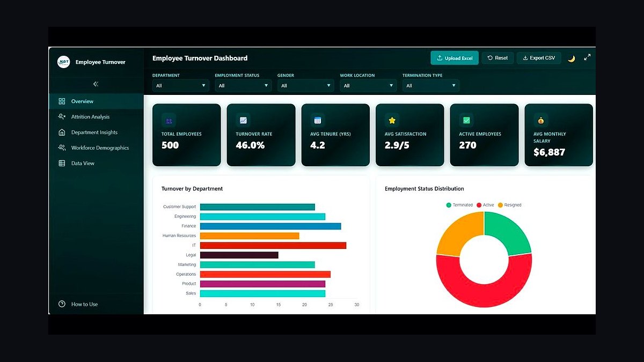This screenshot has height=362, width=644.
Task: Click the 270 active employees value
Action: (467, 145)
